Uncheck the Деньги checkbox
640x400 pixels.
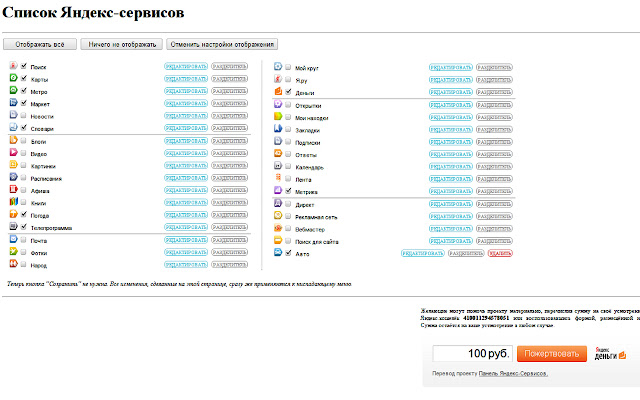288,91
